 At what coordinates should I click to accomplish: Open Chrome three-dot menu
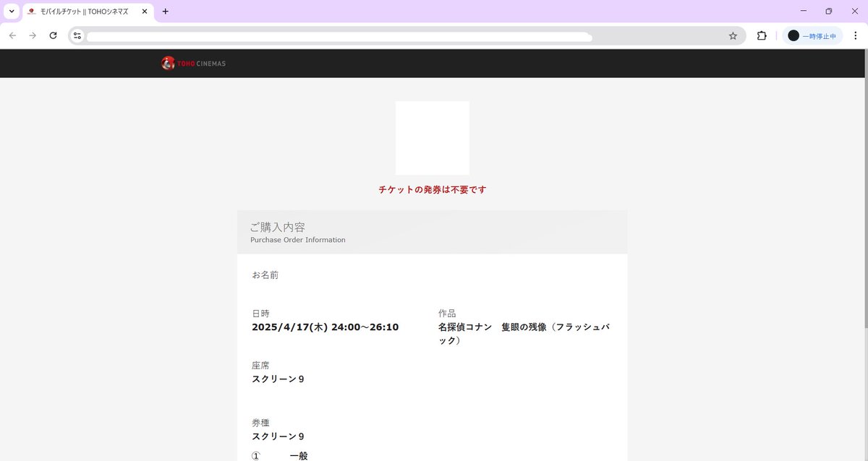855,35
